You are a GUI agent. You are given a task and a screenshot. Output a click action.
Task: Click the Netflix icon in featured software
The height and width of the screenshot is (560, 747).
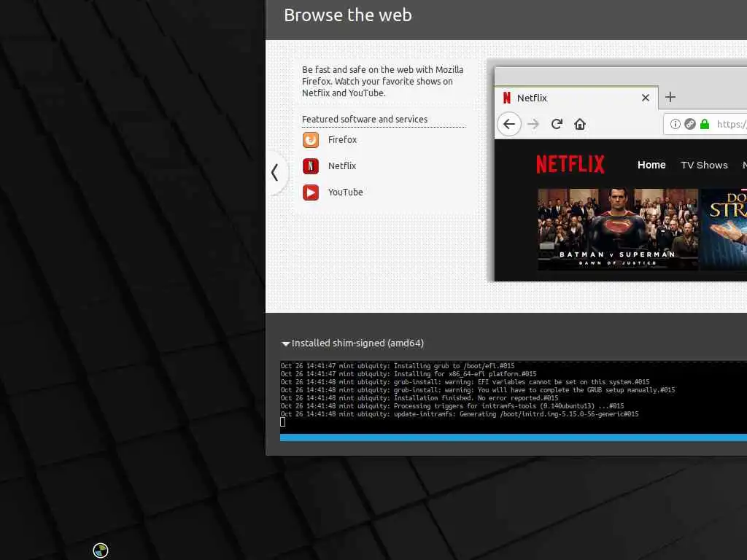[311, 166]
